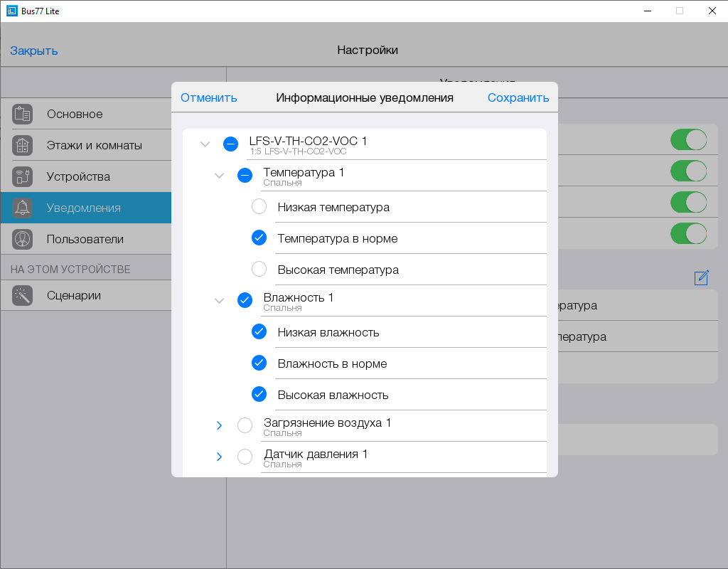Open the Пользователи settings section
This screenshot has width=728, height=569.
(x=85, y=239)
